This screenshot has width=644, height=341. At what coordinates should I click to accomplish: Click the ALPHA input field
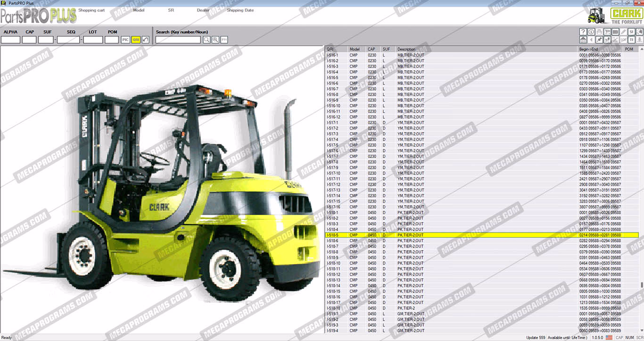10,40
